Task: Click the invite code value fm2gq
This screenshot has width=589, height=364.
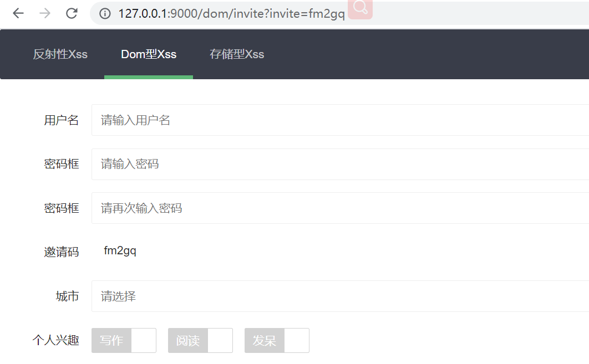Action: pyautogui.click(x=120, y=250)
